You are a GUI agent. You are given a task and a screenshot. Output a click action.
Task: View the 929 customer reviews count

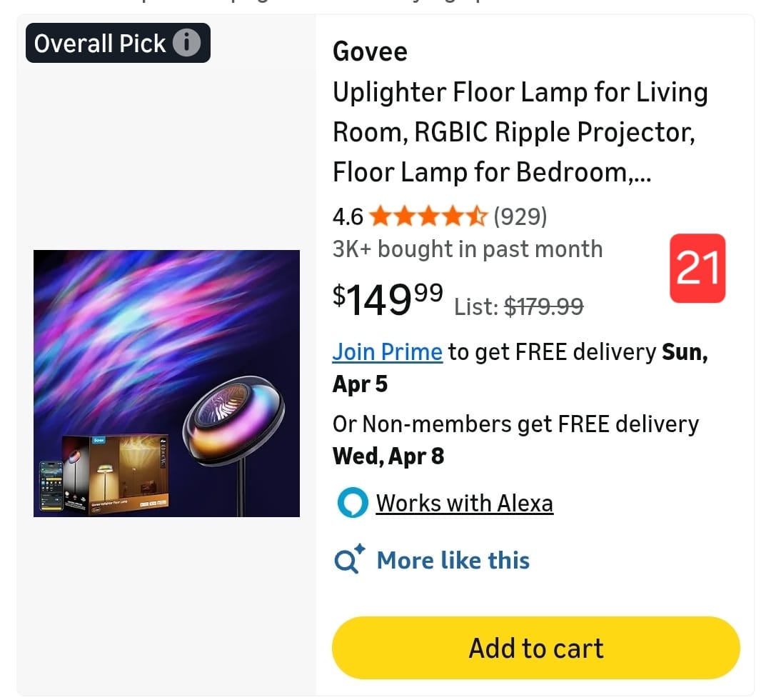[x=520, y=216]
